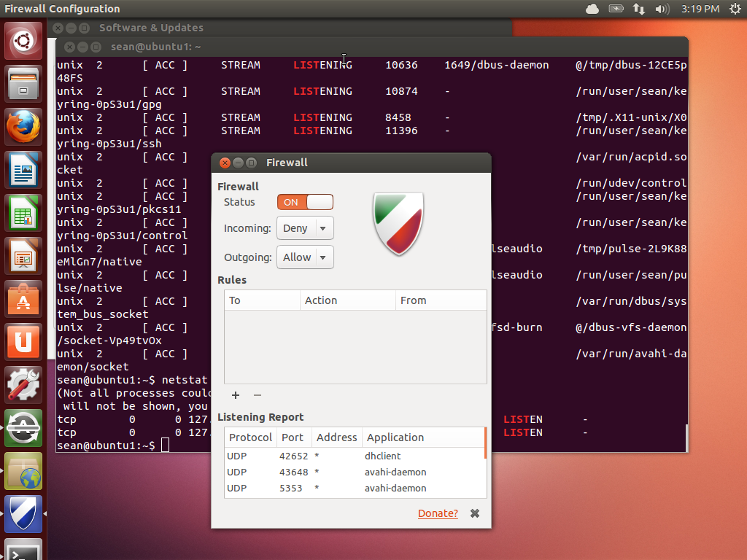Close the Firewall dialog window
Viewport: 747px width, 560px height.
click(x=225, y=163)
